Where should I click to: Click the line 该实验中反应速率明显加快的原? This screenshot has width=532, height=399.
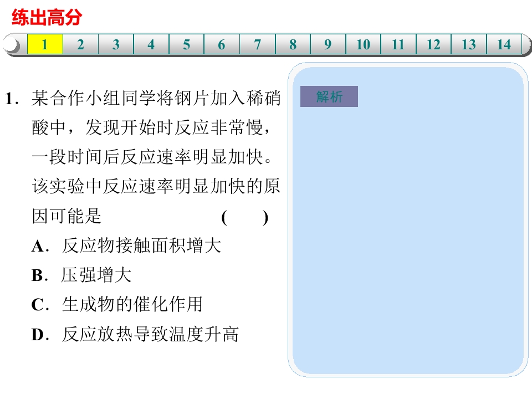click(x=156, y=186)
